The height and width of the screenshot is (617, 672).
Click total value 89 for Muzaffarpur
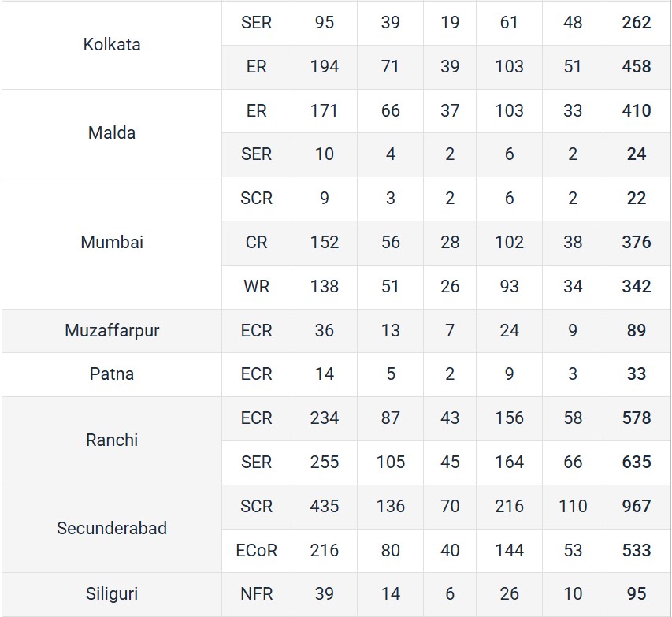coord(637,331)
